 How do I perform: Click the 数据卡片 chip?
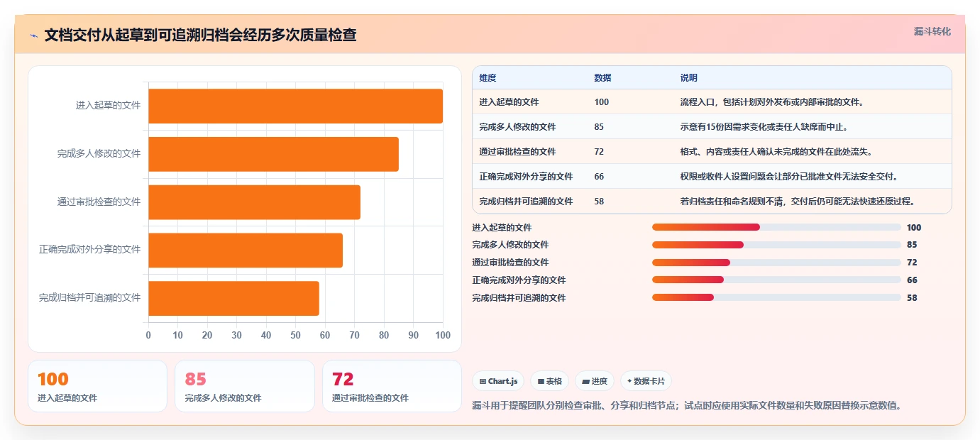click(x=646, y=381)
